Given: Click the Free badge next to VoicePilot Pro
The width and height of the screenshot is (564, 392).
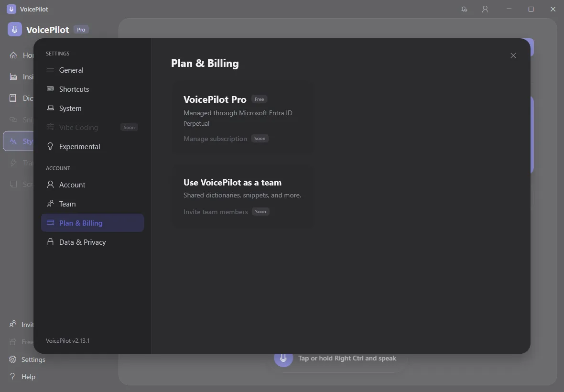Looking at the screenshot, I should [259, 99].
